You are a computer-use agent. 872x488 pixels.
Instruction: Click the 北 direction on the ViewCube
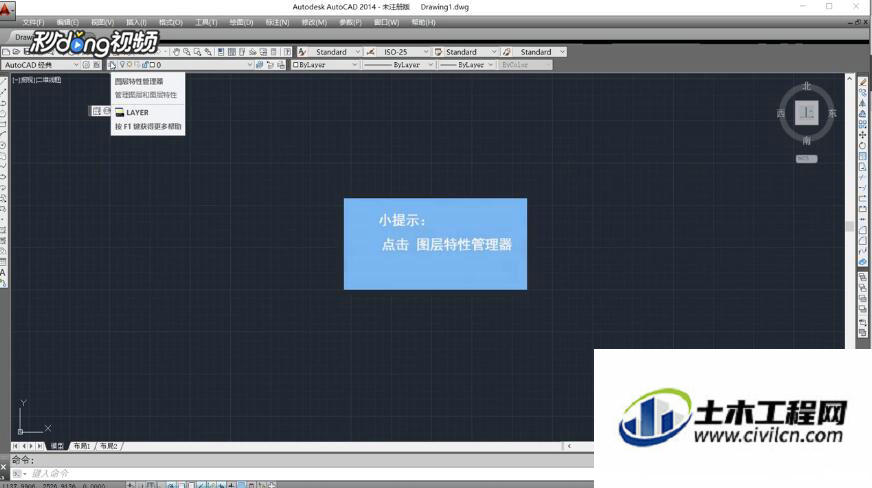coord(806,87)
